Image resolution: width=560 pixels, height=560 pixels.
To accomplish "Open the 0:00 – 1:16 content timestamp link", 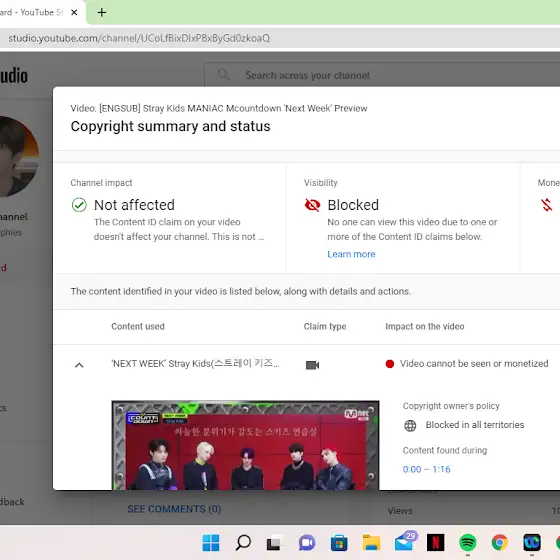I will click(x=426, y=469).
